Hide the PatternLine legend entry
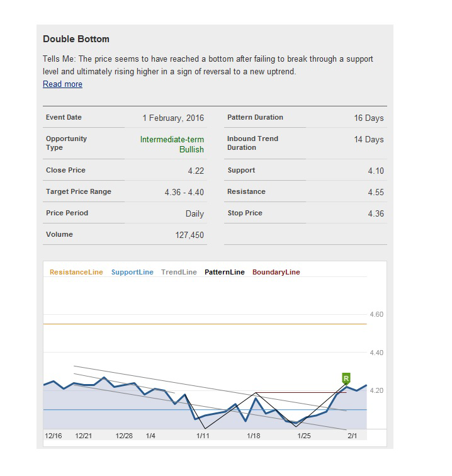Viewport: 452px width, 476px height. 225,273
